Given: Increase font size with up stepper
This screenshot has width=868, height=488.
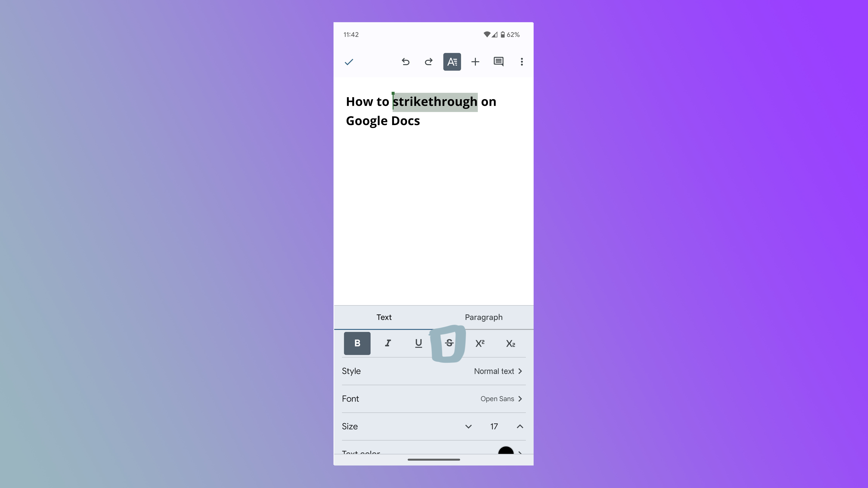Looking at the screenshot, I should click(520, 426).
